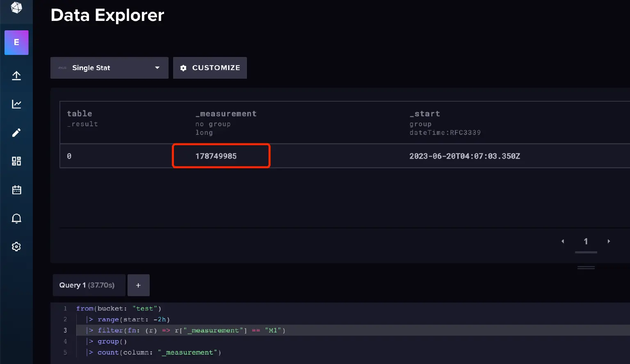Go to previous results page arrow
This screenshot has width=630, height=364.
click(x=563, y=241)
